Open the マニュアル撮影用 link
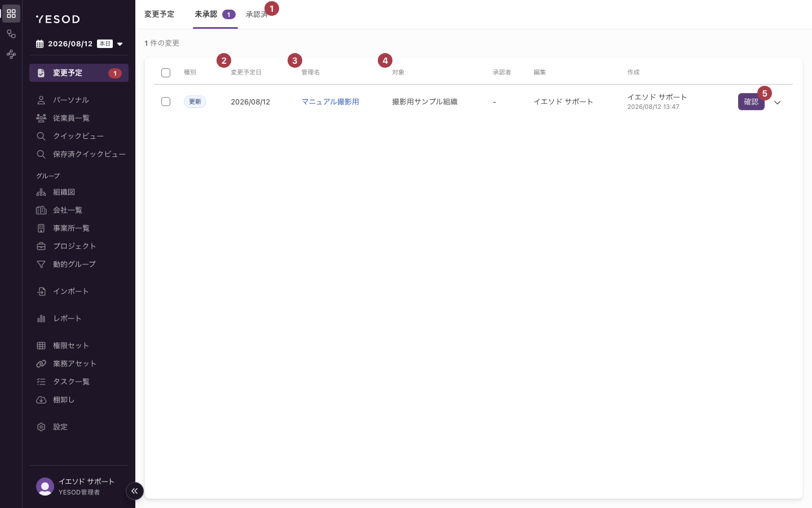Image resolution: width=812 pixels, height=508 pixels. click(330, 102)
